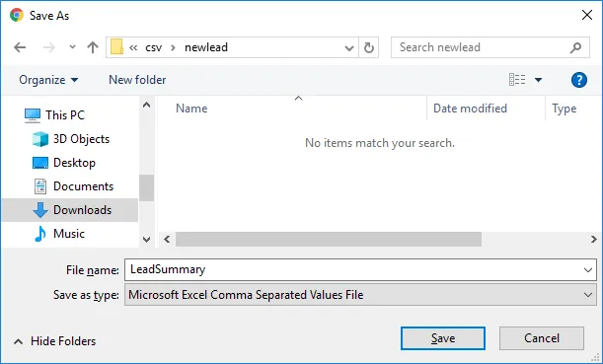Viewport: 603px width, 364px height.
Task: Expand the File name history dropdown
Action: (587, 270)
